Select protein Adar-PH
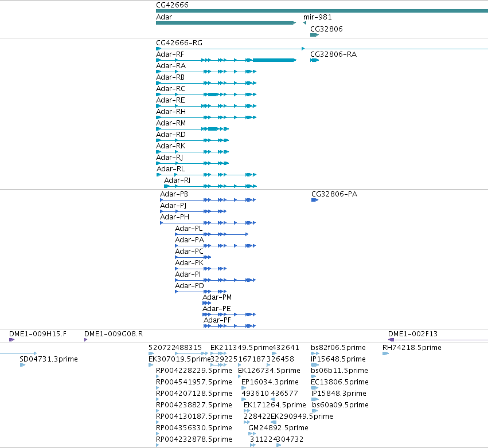This screenshot has width=488, height=448. (x=208, y=223)
